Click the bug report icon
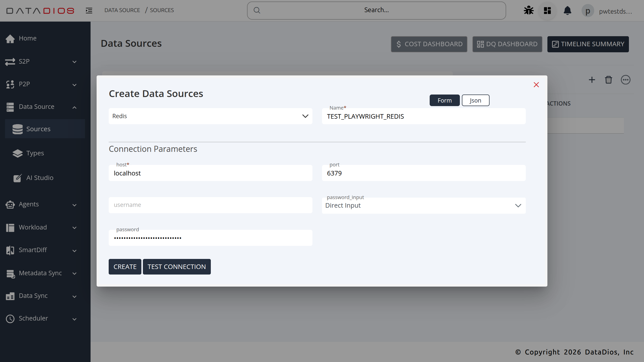This screenshot has height=362, width=644. pos(529,11)
